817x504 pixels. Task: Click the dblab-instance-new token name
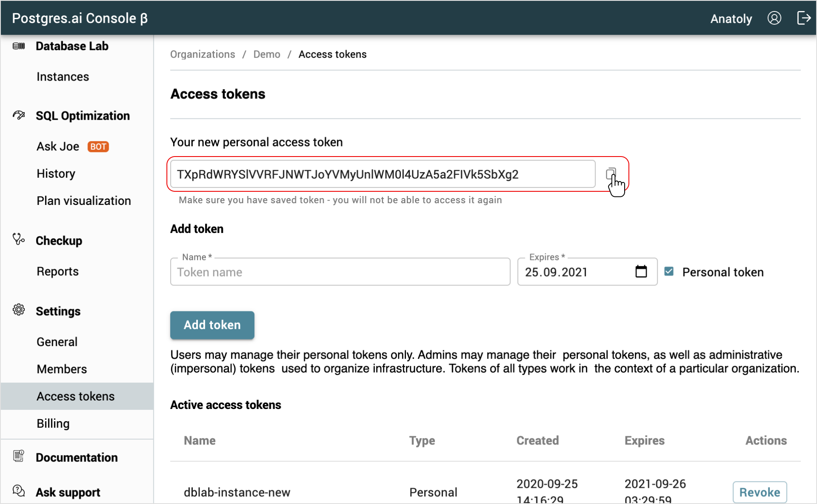237,492
